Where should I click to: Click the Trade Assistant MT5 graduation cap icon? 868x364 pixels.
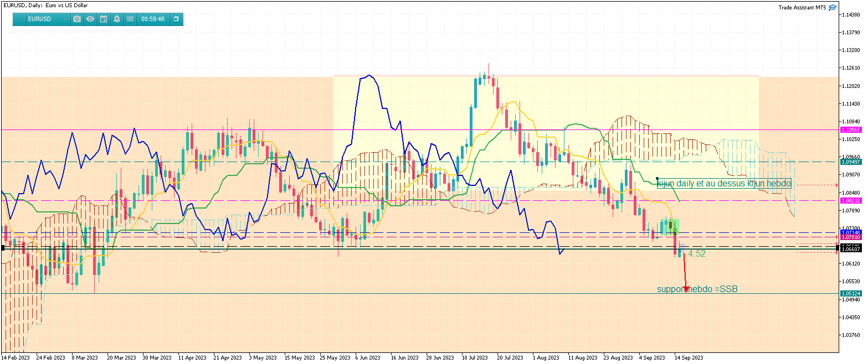click(833, 8)
